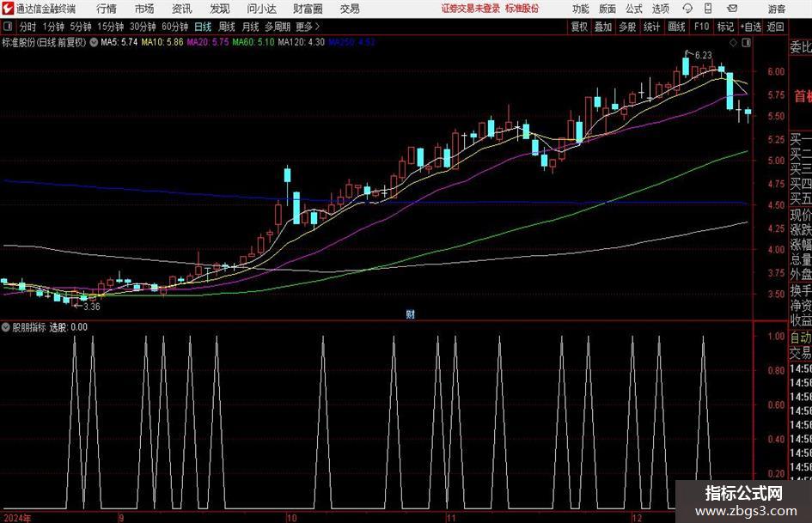Open the 版面 menu

607,9
